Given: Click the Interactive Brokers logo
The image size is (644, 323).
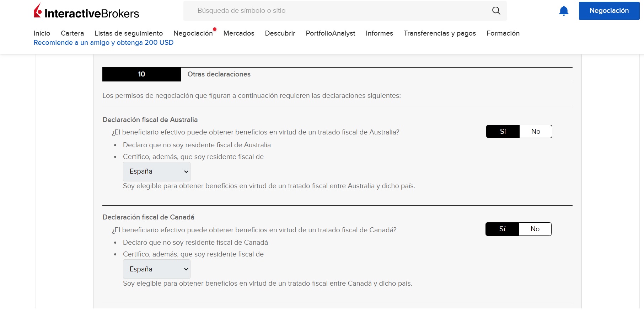Looking at the screenshot, I should tap(86, 11).
